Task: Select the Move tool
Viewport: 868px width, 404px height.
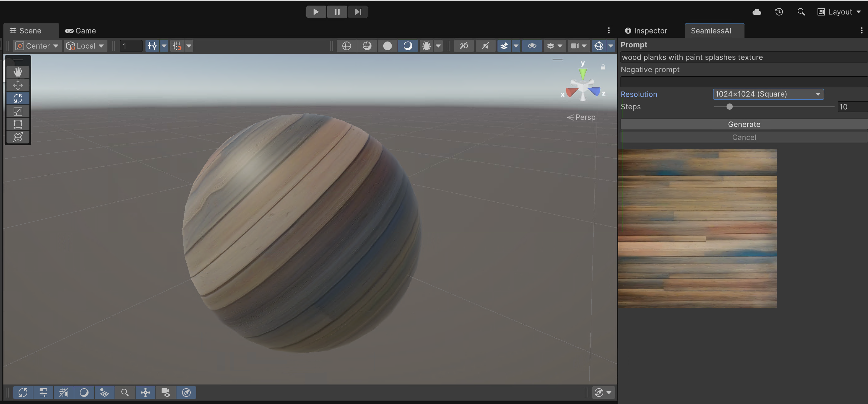Action: coord(18,85)
